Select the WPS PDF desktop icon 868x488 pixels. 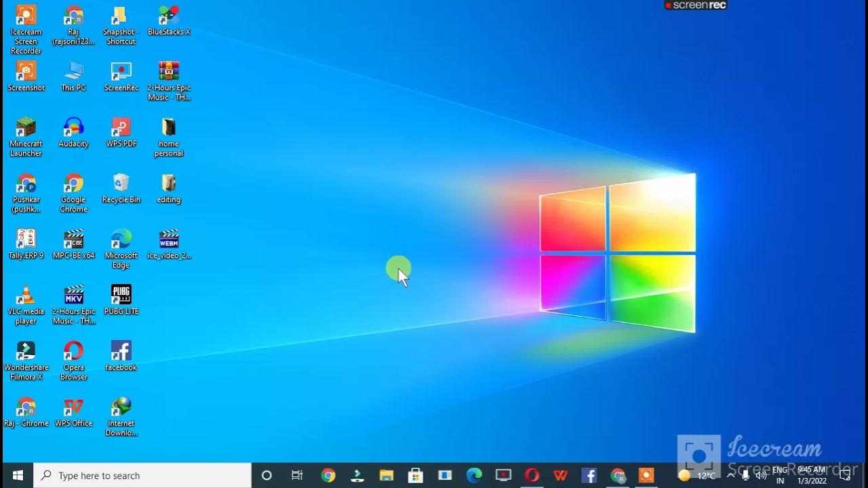pos(121,132)
